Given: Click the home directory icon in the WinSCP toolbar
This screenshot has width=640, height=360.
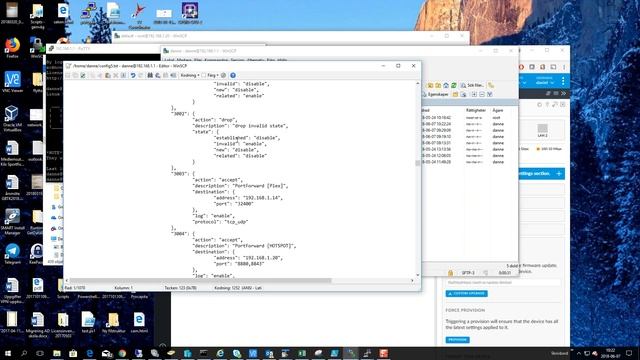Looking at the screenshot, I should tap(446, 85).
